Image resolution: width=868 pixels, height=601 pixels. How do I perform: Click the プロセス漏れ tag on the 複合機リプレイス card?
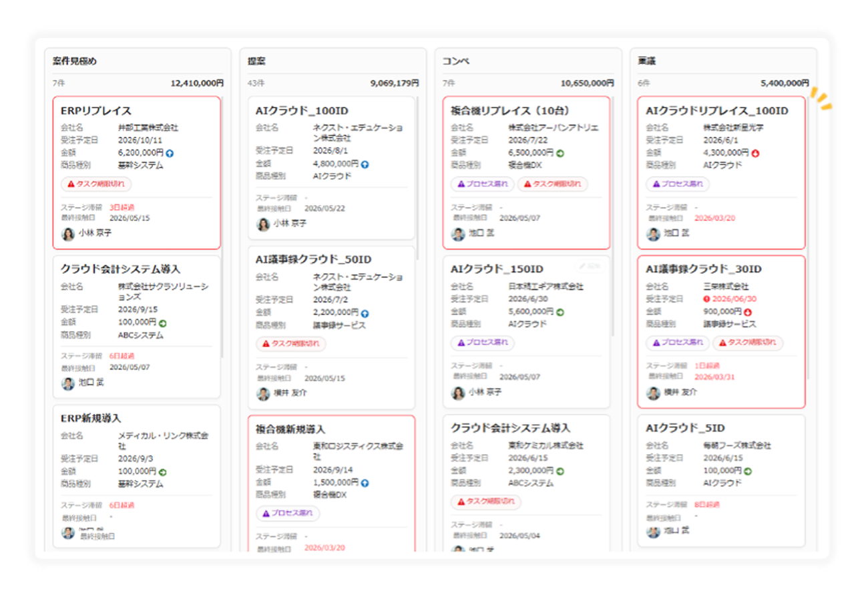tap(483, 184)
